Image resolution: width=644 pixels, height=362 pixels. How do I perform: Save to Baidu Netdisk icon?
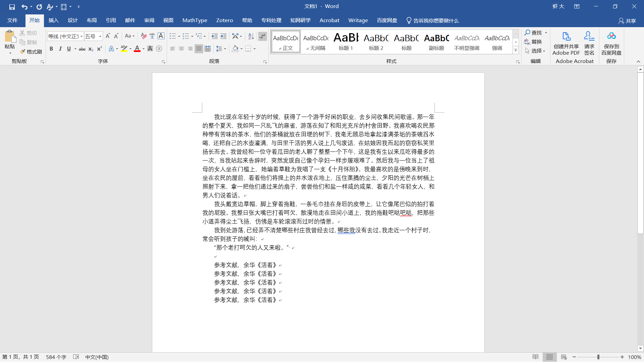tap(611, 36)
